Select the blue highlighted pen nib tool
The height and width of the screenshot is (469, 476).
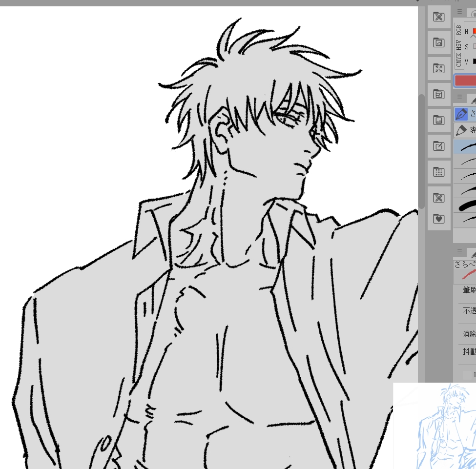click(461, 114)
